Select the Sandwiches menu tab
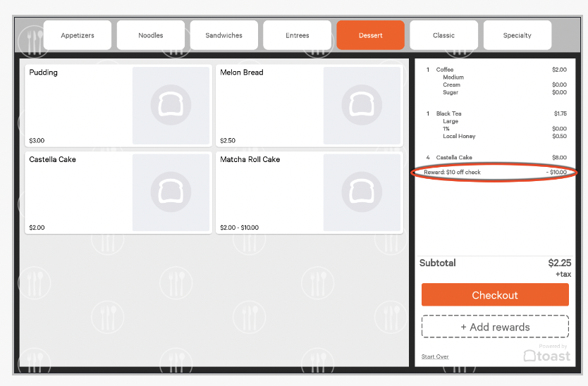 [223, 35]
